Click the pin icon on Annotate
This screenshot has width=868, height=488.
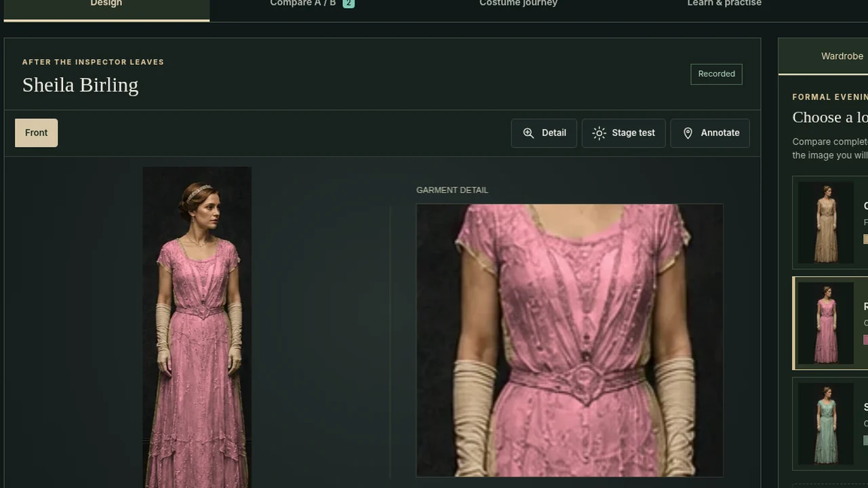pos(688,133)
